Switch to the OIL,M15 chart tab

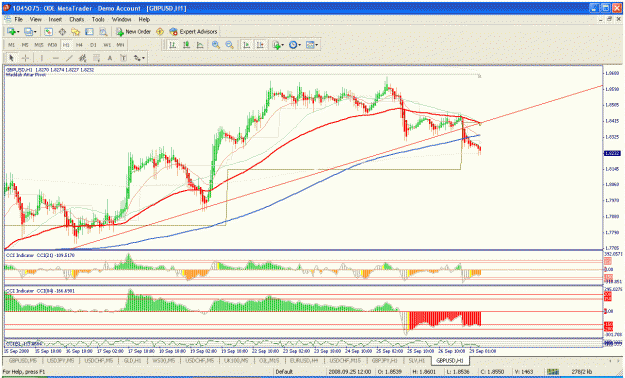tap(268, 360)
